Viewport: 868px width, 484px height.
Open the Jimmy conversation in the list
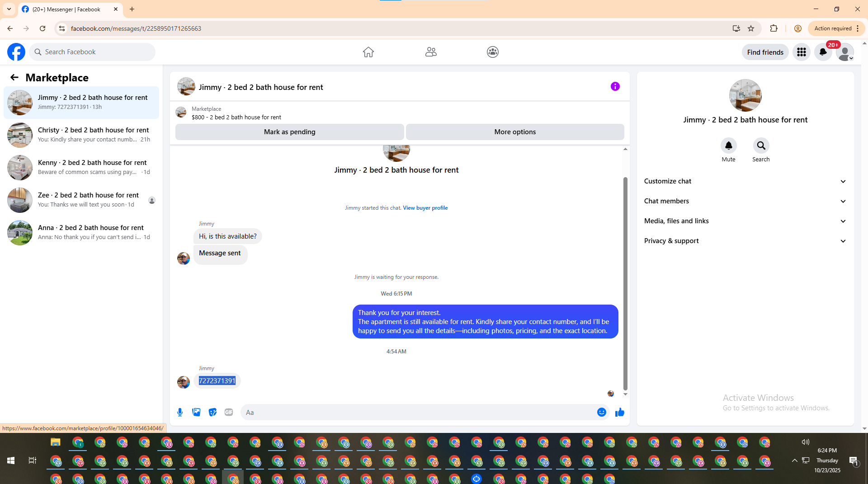tap(81, 103)
